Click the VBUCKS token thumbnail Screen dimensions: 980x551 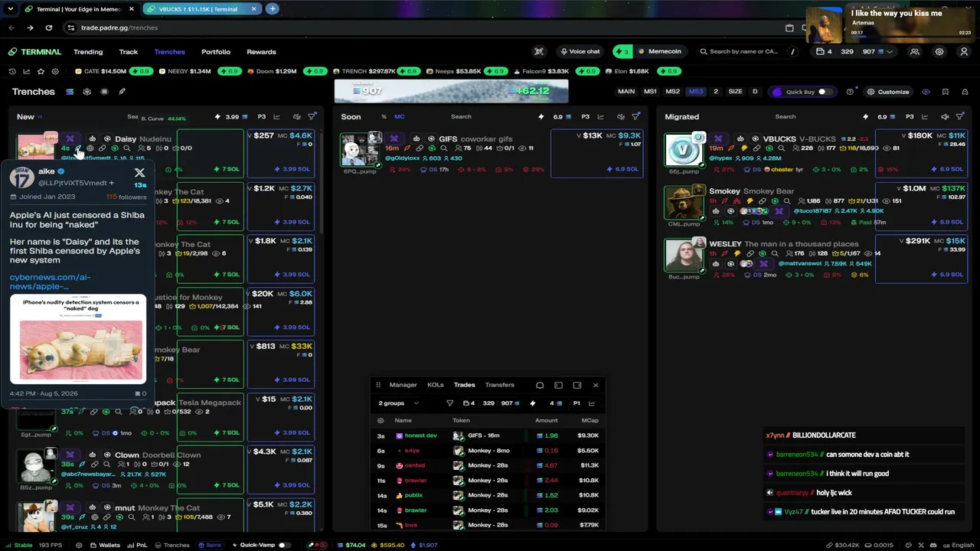tap(683, 151)
